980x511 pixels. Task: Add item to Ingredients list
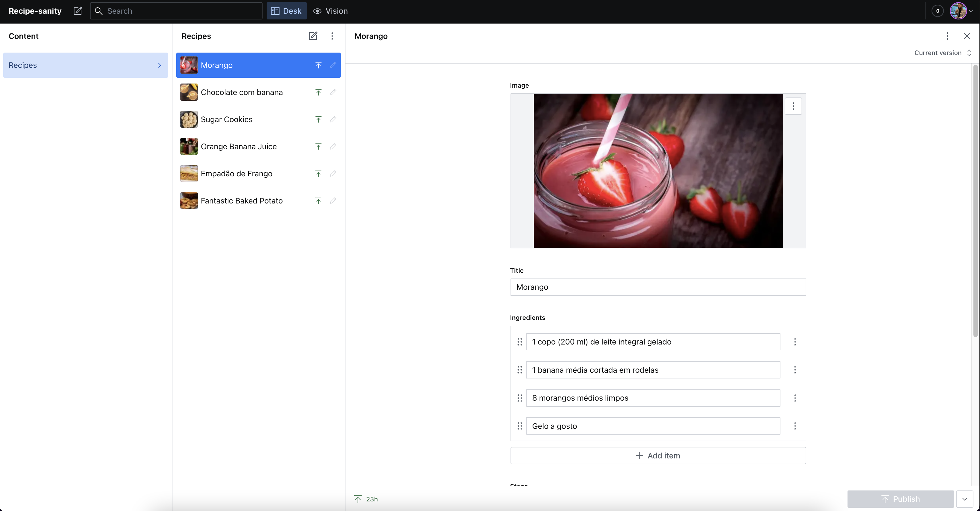tap(658, 455)
